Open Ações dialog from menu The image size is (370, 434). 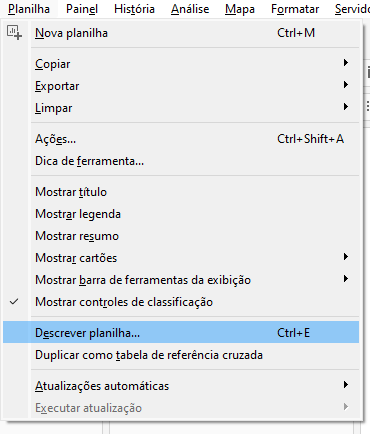[x=181, y=139]
